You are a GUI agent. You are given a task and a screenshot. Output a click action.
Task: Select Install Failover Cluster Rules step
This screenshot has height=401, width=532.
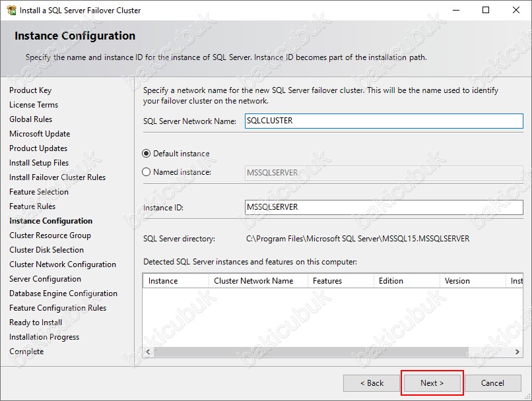(x=57, y=177)
